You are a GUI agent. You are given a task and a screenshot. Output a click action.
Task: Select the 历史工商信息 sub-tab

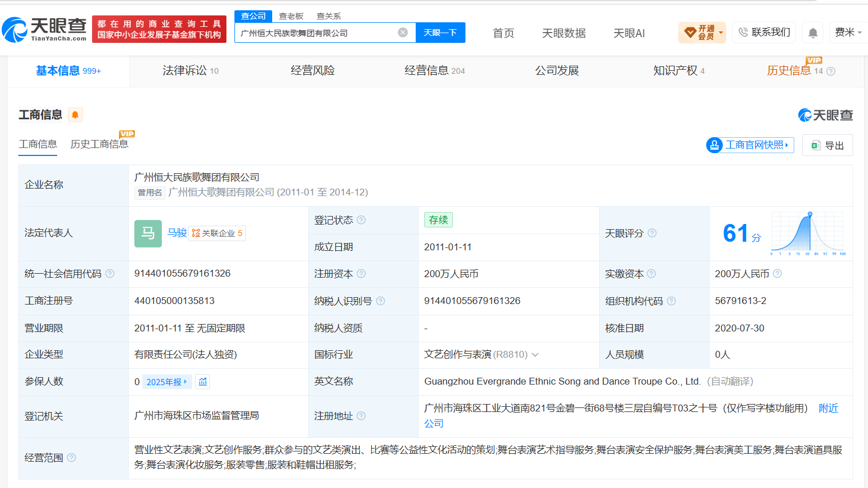click(99, 144)
